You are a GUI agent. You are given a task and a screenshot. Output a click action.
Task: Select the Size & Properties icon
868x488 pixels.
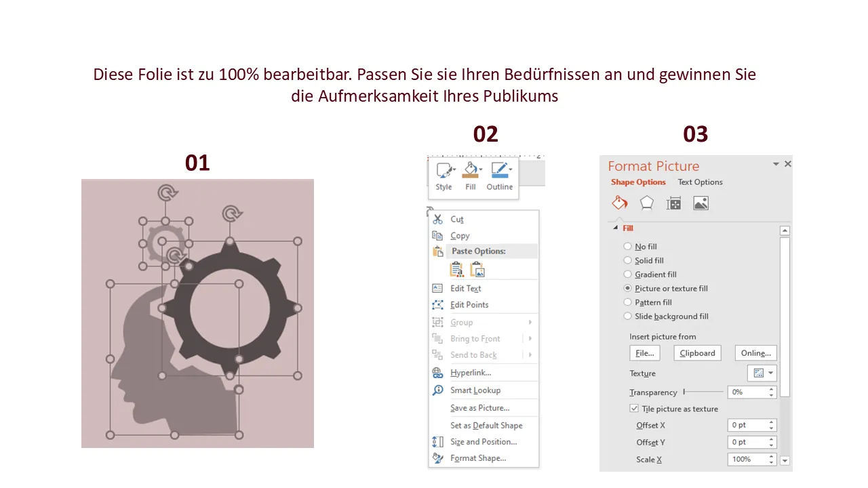click(673, 203)
